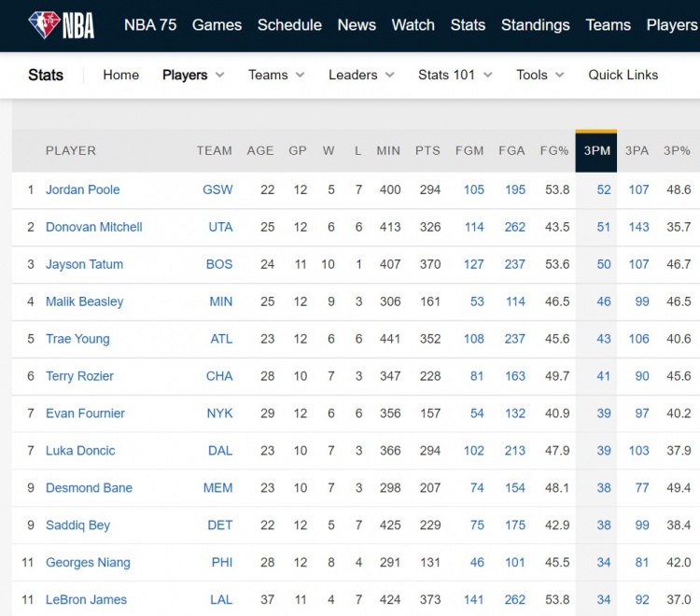700x616 pixels.
Task: Click Trae Young's 3PA value 106
Action: 638,339
